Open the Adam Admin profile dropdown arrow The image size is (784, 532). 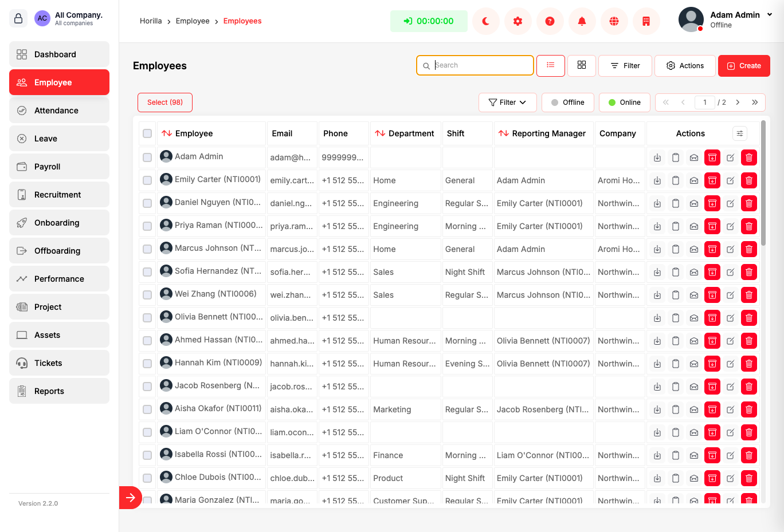[770, 15]
